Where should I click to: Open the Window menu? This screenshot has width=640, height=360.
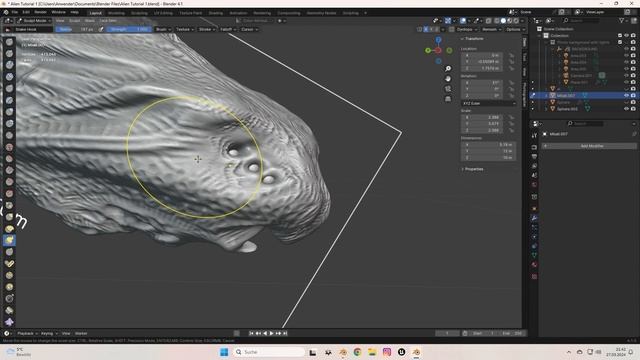click(58, 12)
